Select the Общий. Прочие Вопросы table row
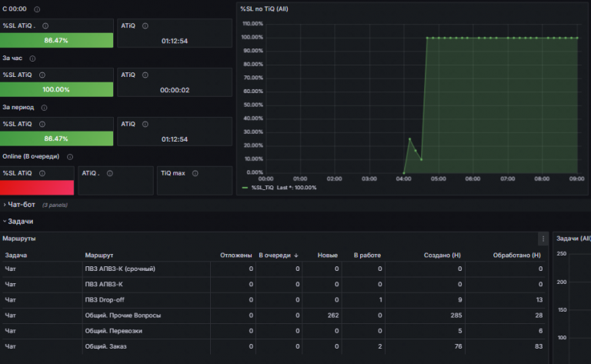 274,316
